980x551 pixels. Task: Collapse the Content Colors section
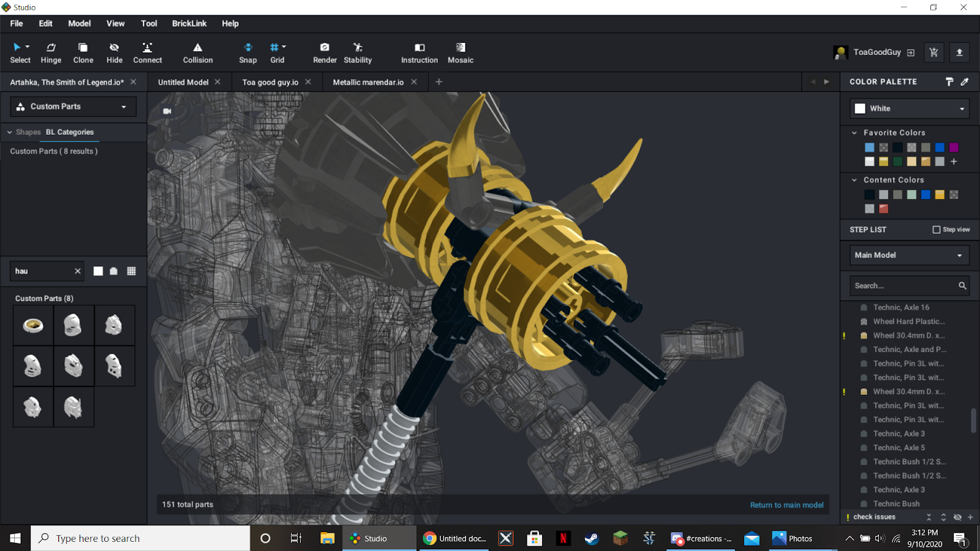pos(854,180)
